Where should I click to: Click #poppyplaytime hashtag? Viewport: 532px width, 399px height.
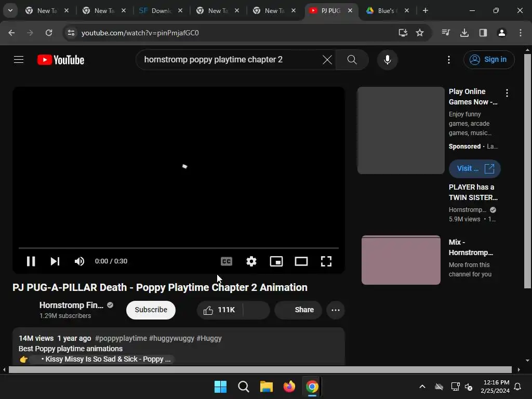(121, 338)
